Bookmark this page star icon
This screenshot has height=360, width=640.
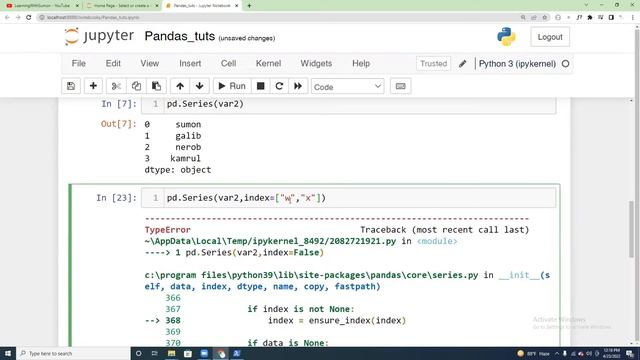544,18
